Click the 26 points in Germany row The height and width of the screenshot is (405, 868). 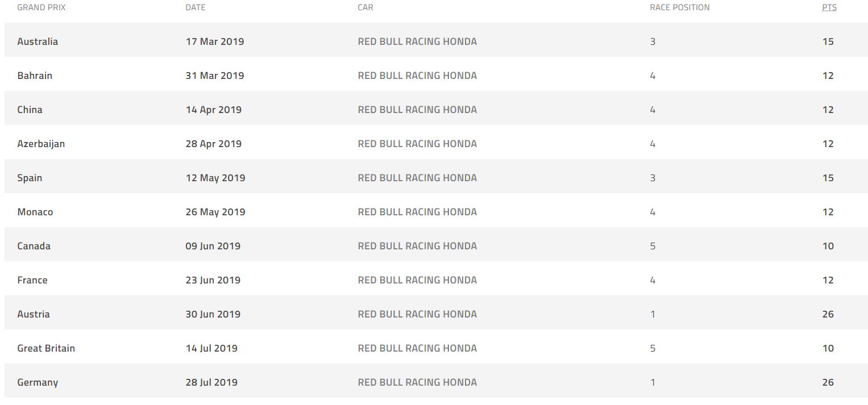pyautogui.click(x=828, y=382)
